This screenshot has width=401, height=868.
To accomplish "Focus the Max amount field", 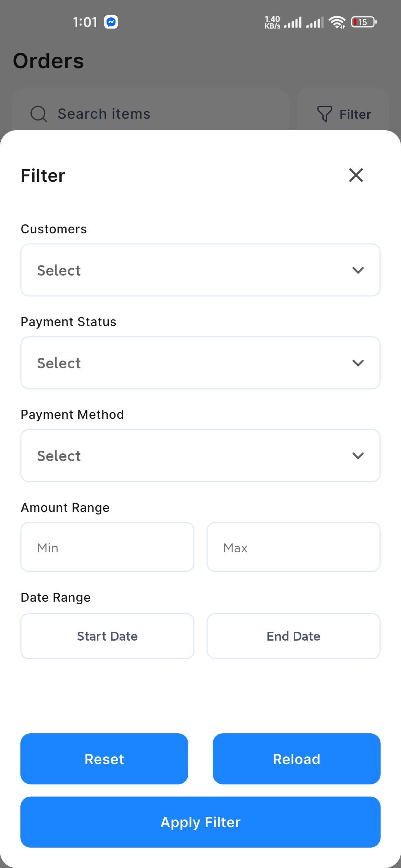I will 293,547.
